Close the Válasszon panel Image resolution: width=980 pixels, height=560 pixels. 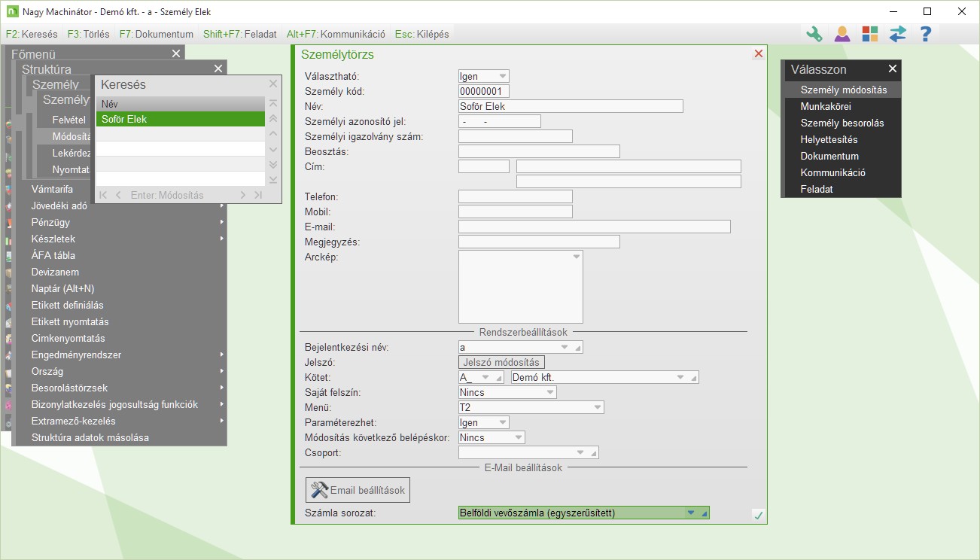coord(893,69)
